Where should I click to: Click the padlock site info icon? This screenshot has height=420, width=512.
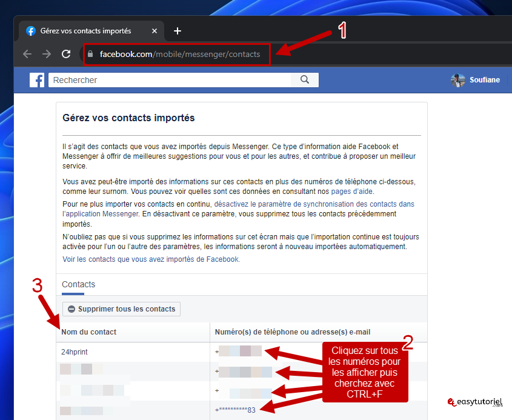[x=90, y=54]
